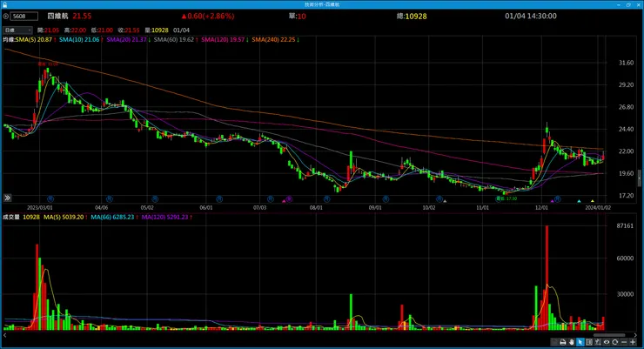
Task: Click the 31.60 price axis label
Action: pyautogui.click(x=626, y=63)
